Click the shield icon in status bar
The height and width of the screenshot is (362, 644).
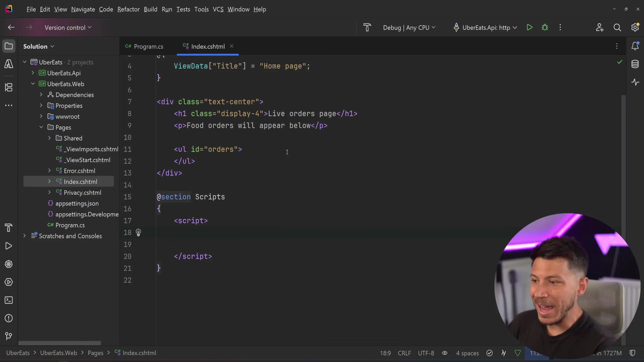point(632,353)
